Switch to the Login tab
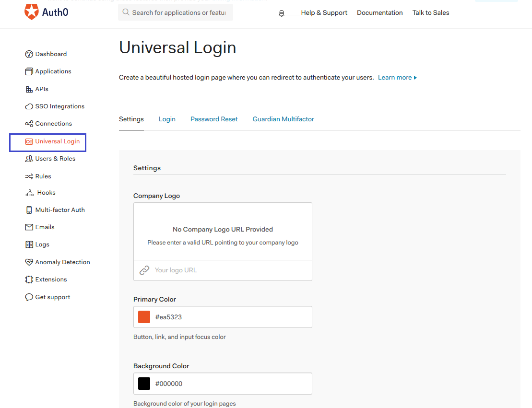Viewport: 532px width, 408px height. click(167, 119)
